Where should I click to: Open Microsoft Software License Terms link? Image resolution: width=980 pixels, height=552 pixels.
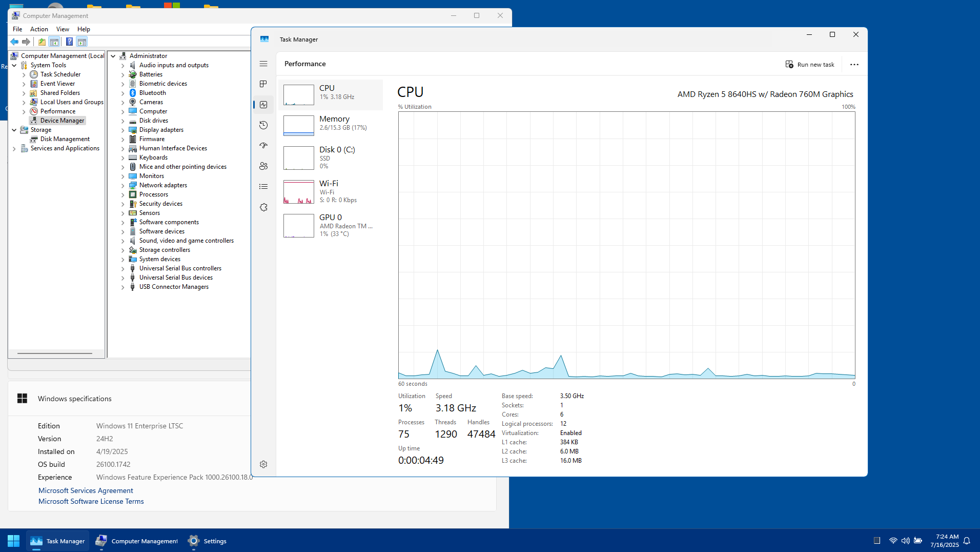[x=91, y=501]
